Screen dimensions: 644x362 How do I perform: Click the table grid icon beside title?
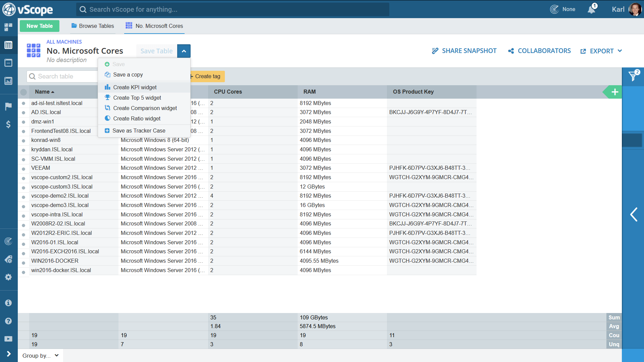pyautogui.click(x=34, y=50)
